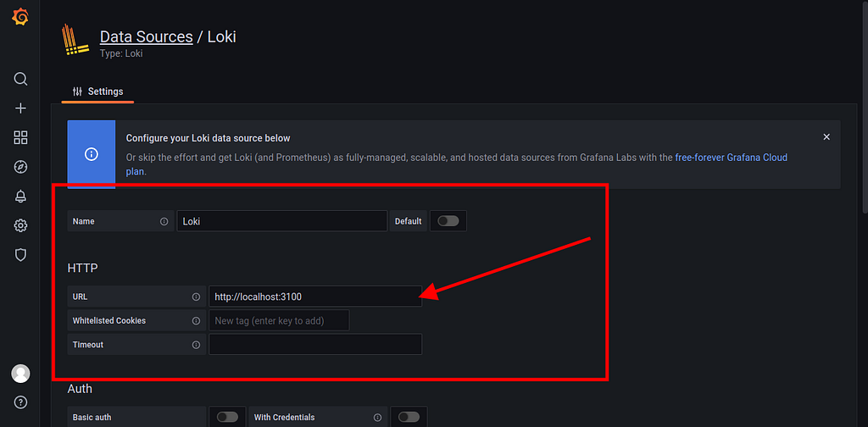The image size is (868, 427).
Task: Click the info icon next to Timeout
Action: [196, 345]
